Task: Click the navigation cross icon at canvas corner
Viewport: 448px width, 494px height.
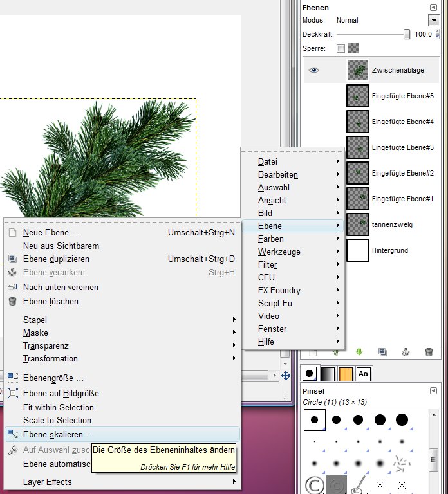Action: pyautogui.click(x=286, y=376)
